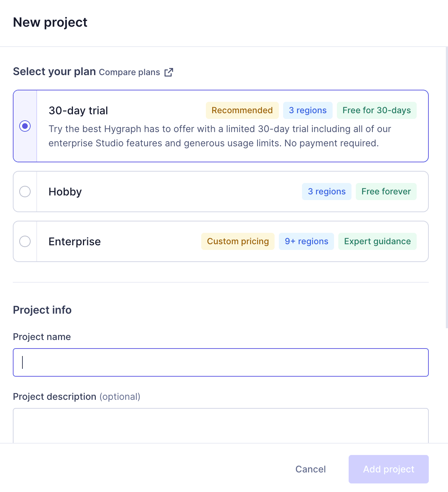Click the Free forever badge on Hobby
The width and height of the screenshot is (448, 492).
[x=386, y=192]
